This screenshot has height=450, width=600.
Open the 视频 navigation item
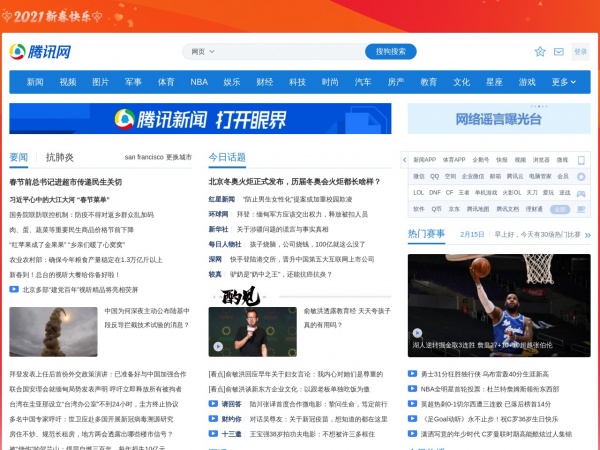pyautogui.click(x=68, y=82)
